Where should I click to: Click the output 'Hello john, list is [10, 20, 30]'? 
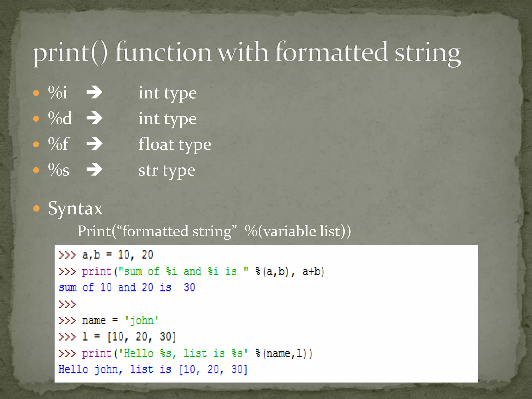pyautogui.click(x=153, y=370)
